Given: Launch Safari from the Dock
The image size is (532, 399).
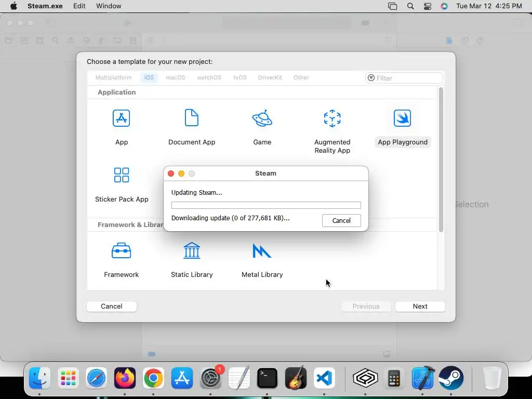Looking at the screenshot, I should [96, 378].
